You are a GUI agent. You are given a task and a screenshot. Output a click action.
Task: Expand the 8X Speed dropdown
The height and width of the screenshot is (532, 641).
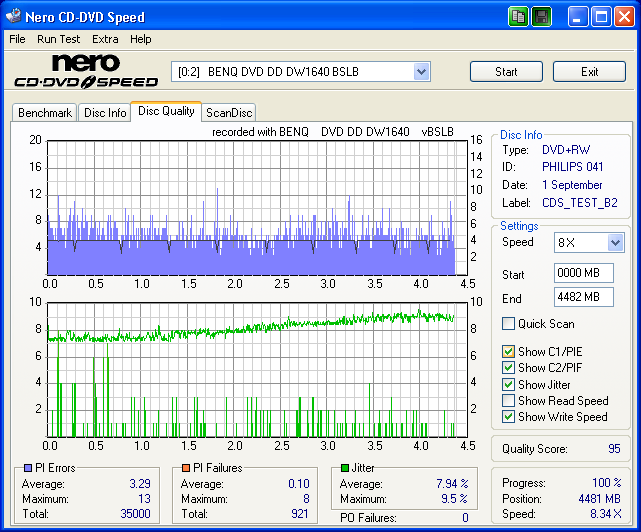[615, 243]
